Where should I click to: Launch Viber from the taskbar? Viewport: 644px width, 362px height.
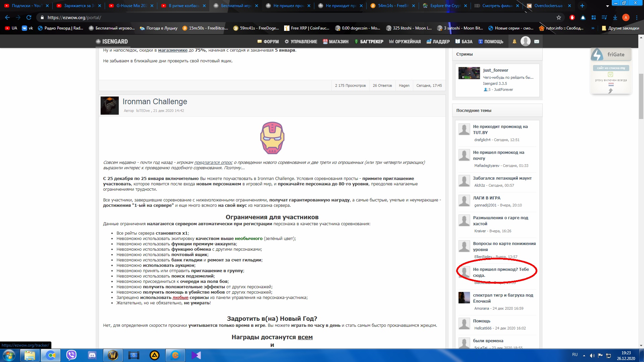[71, 355]
